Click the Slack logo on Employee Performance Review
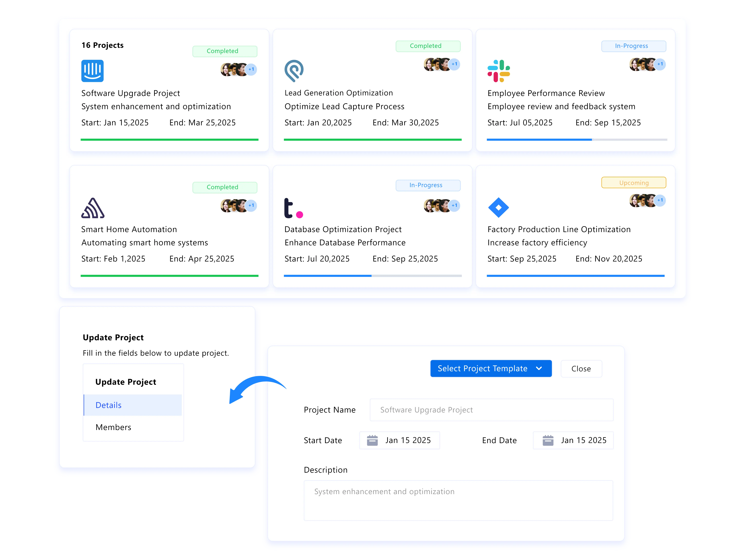Viewport: 745px width, 560px height. 499,71
